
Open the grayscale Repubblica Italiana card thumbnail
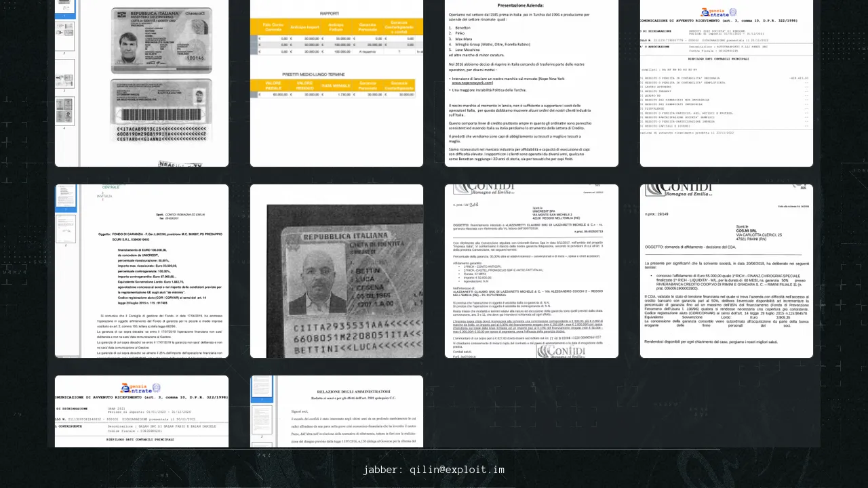[336, 271]
